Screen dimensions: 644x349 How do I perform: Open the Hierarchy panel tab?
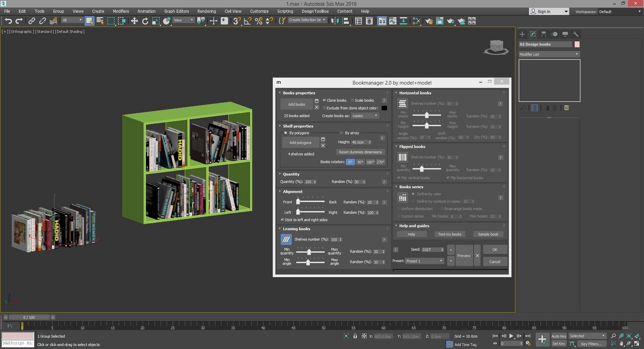coord(544,34)
